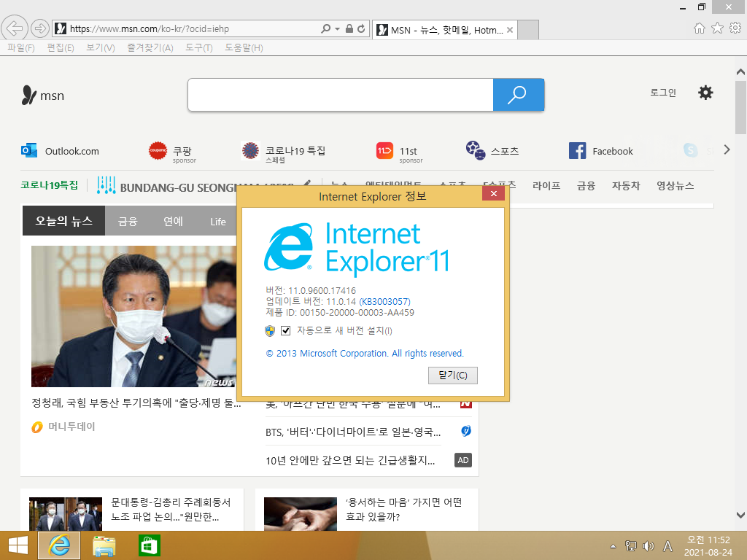Open the 11st sponsor shortcut
The image size is (747, 560).
(399, 152)
